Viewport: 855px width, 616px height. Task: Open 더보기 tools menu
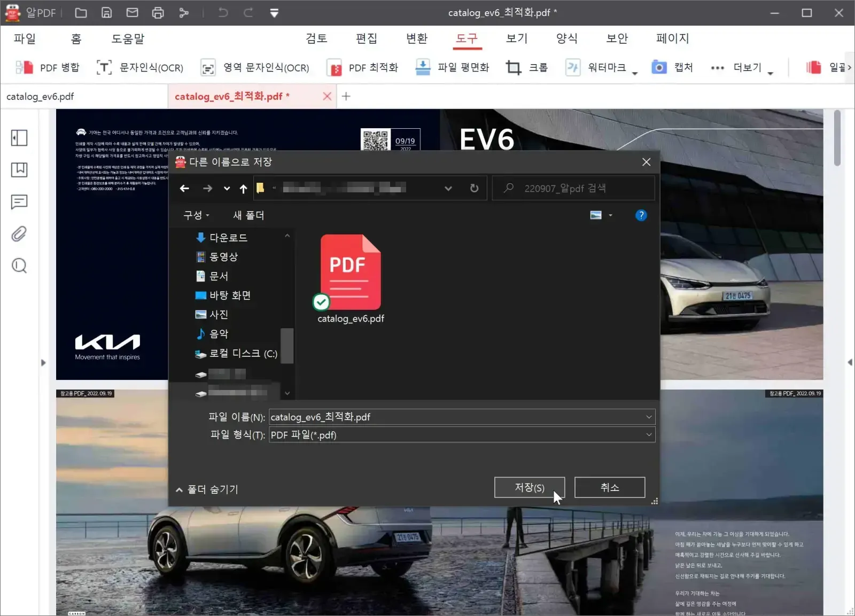742,67
